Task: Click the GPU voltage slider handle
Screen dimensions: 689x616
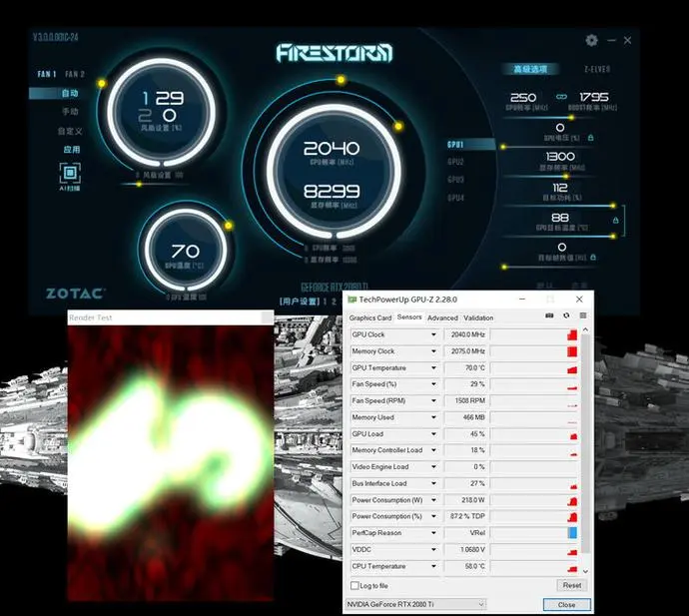Action: click(503, 147)
